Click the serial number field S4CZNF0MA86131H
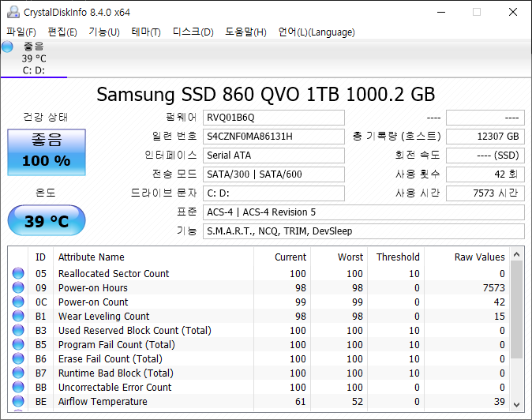Viewport: 532px width, 420px height. pyautogui.click(x=274, y=137)
